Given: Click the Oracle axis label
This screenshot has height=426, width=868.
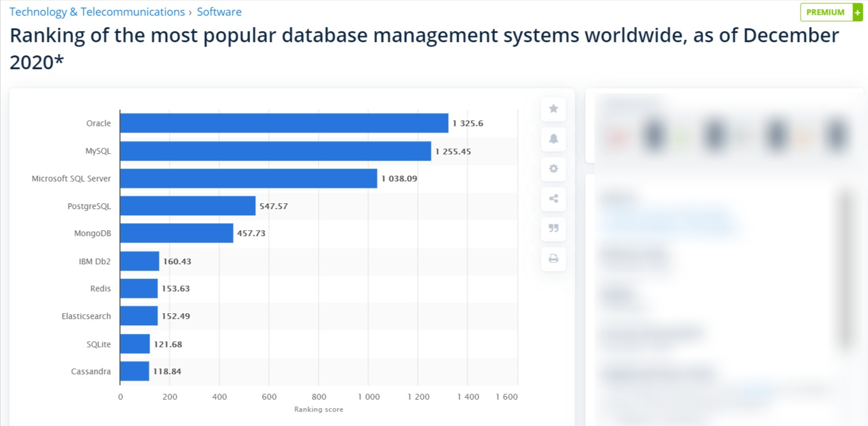Looking at the screenshot, I should pos(98,123).
